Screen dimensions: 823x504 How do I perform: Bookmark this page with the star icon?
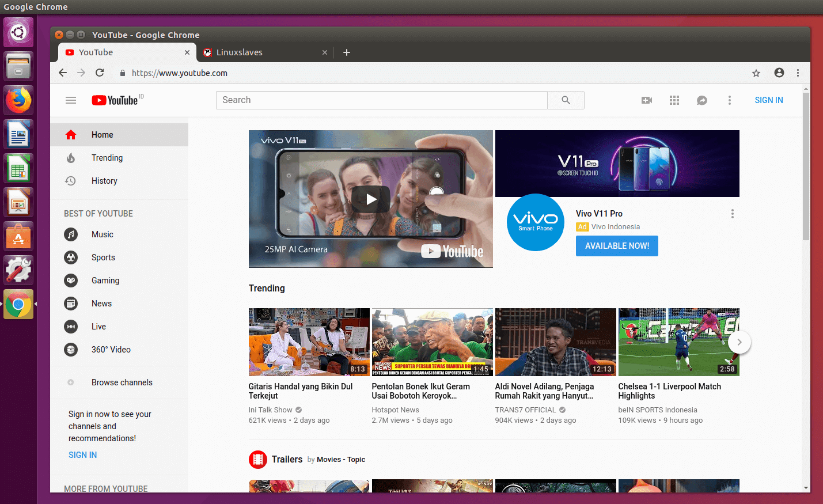756,73
